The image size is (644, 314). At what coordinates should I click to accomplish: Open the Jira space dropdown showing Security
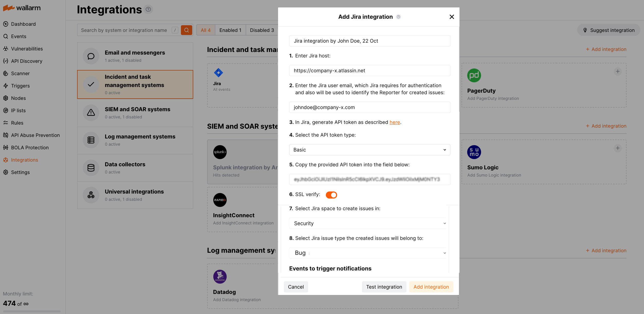click(x=368, y=223)
